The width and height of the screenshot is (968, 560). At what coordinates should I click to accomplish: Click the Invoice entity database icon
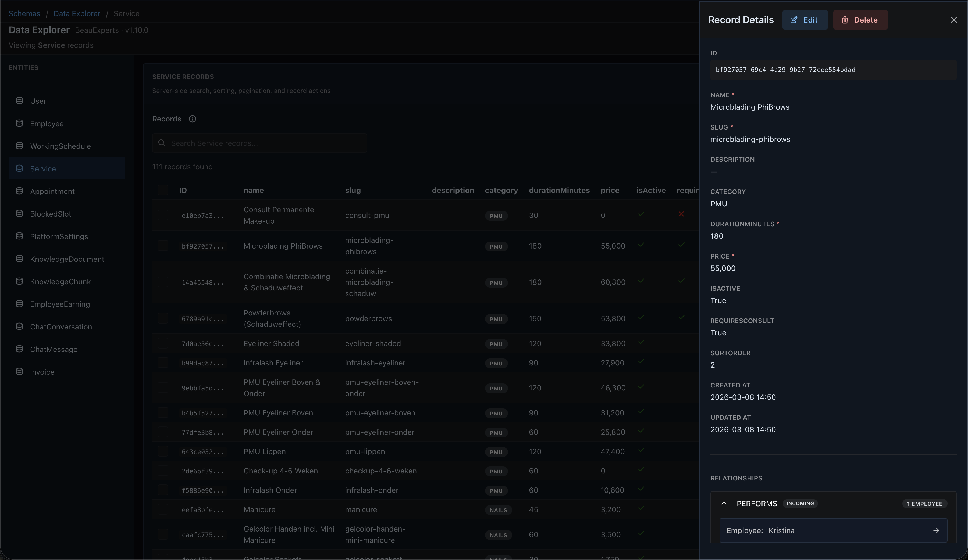click(19, 372)
